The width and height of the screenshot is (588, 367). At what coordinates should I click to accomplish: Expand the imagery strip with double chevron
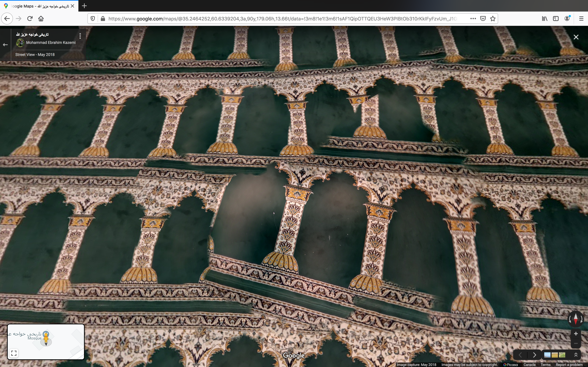pyautogui.click(x=576, y=355)
